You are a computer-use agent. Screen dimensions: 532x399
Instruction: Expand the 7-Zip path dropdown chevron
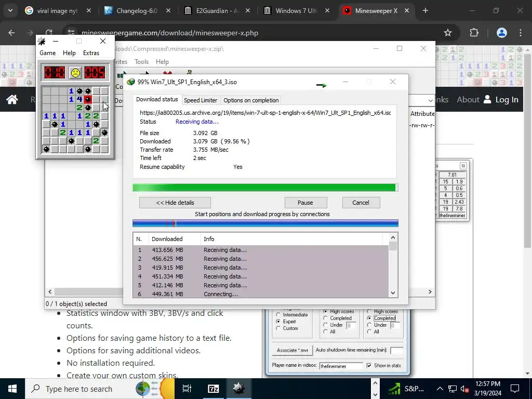[430, 100]
